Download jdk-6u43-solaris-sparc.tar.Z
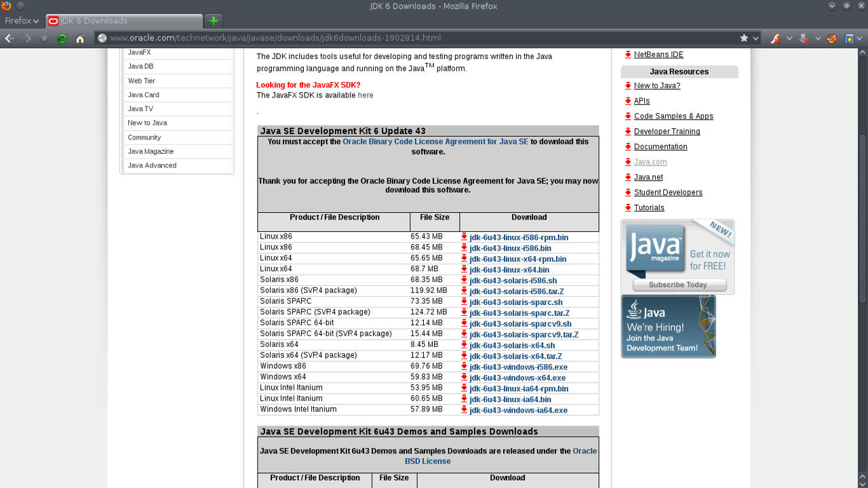This screenshot has width=868, height=488. point(519,313)
